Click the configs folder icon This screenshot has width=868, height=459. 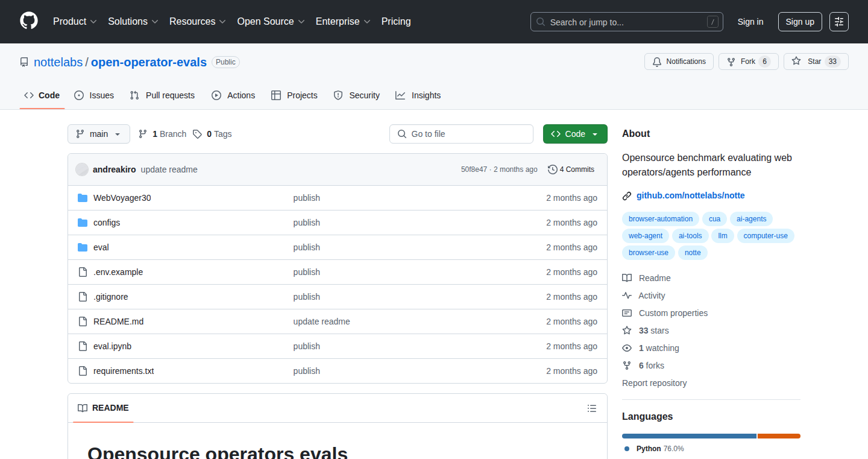point(83,223)
